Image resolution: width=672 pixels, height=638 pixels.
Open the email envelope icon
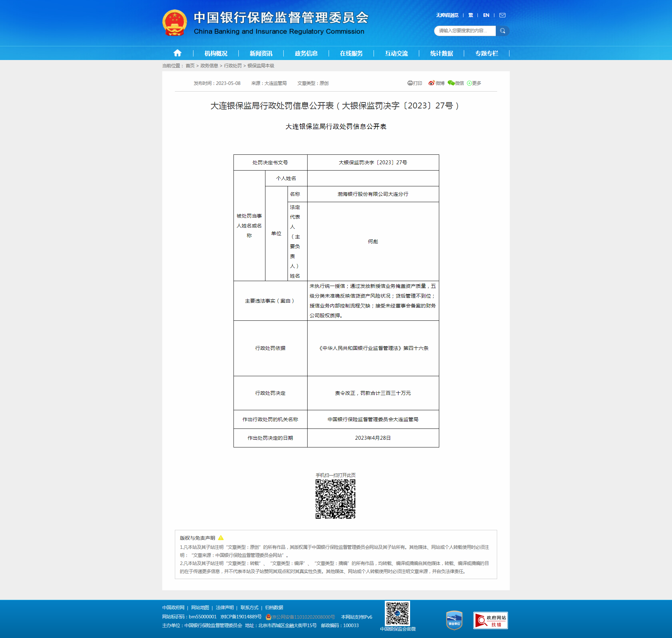click(x=502, y=15)
